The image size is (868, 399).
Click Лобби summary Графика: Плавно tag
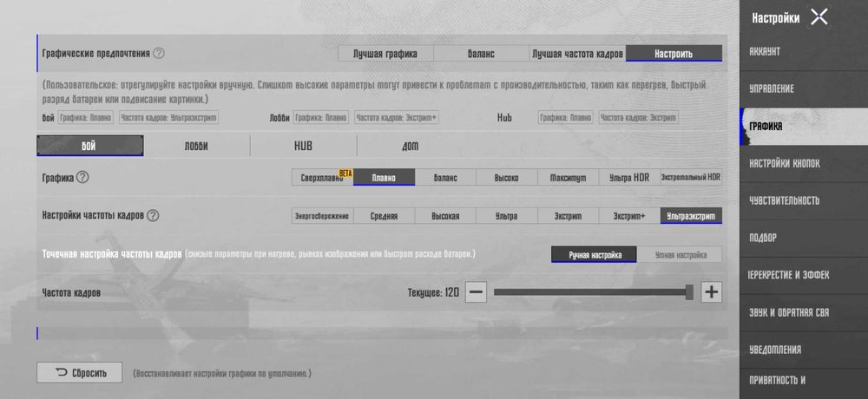tap(321, 118)
